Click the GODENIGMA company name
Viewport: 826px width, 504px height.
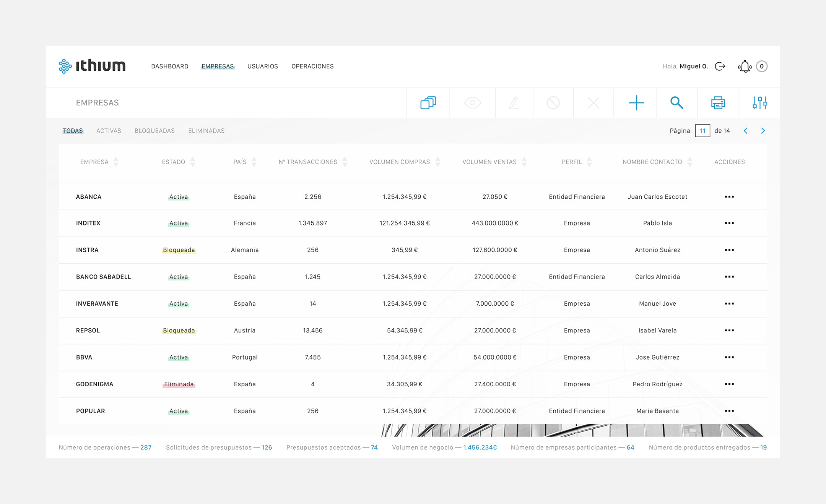click(94, 384)
